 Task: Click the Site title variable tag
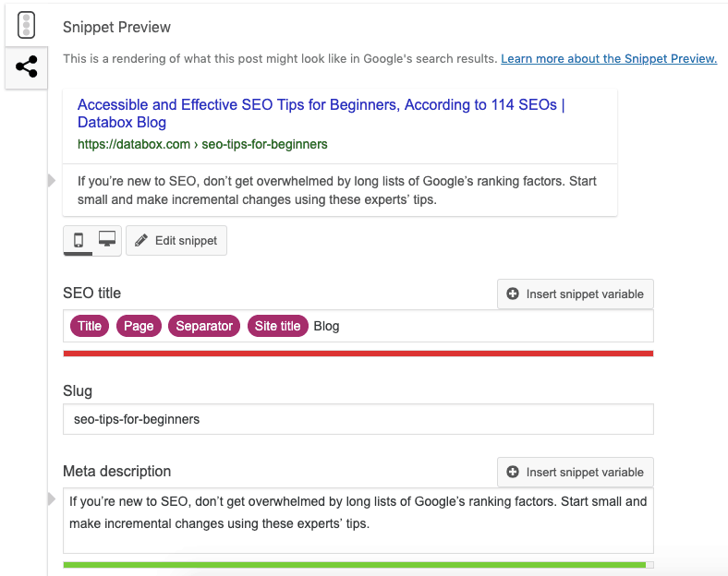[x=277, y=326]
